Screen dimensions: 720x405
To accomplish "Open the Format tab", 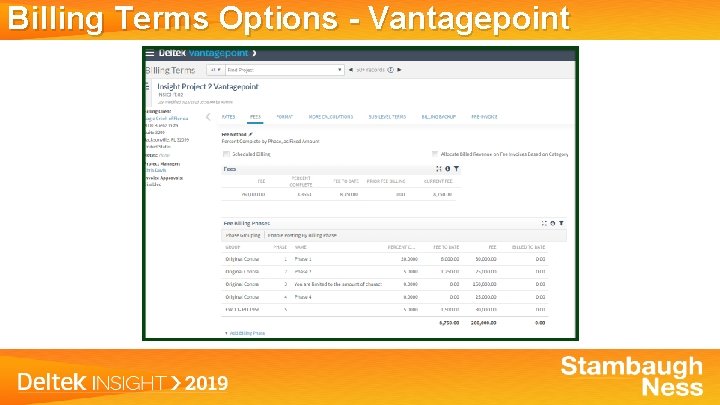I will tap(284, 117).
